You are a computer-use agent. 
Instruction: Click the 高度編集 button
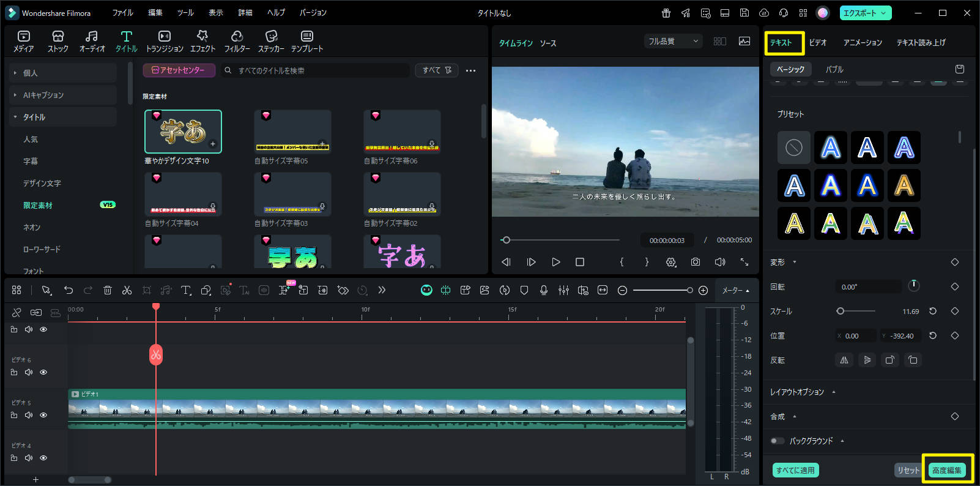(x=946, y=470)
